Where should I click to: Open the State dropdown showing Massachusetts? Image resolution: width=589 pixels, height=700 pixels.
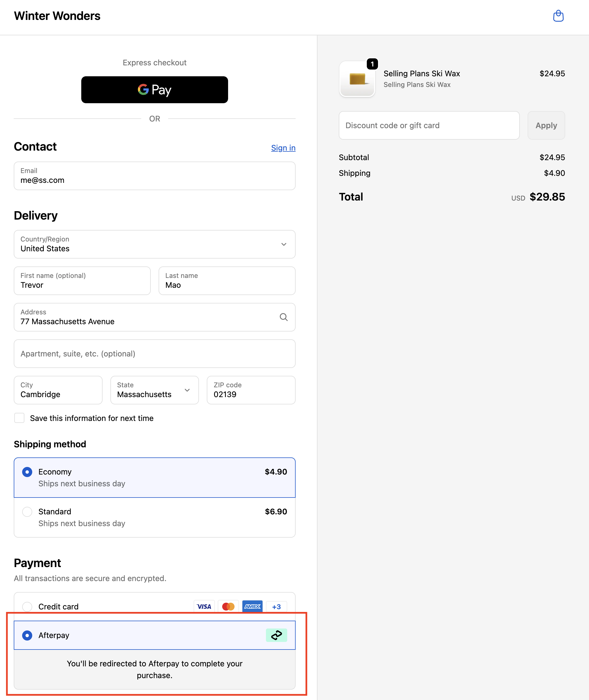[154, 390]
